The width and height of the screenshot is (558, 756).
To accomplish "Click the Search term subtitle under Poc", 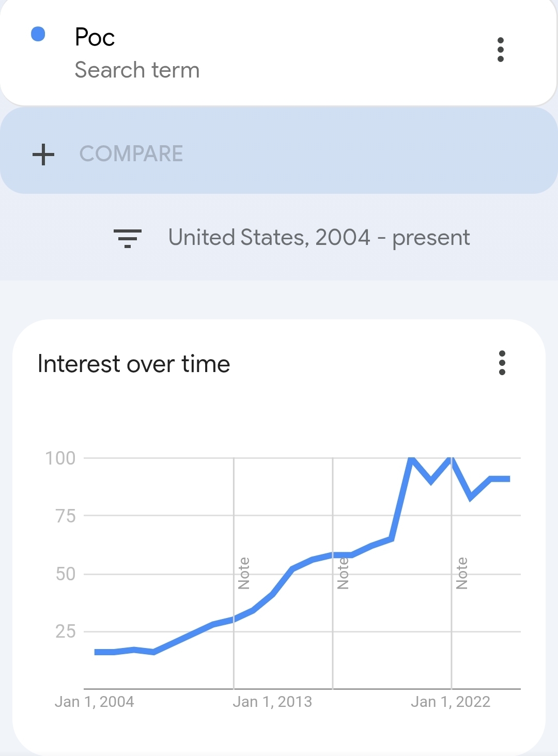I will [137, 70].
